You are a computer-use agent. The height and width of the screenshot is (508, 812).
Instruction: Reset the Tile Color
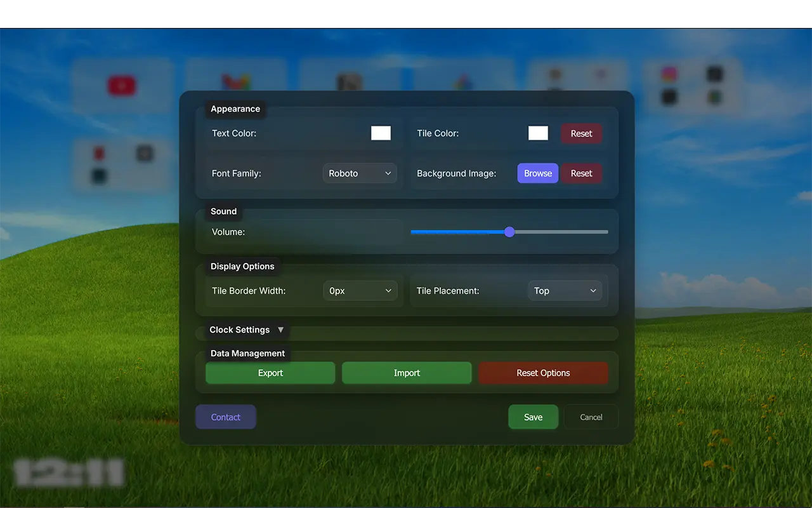[581, 133]
